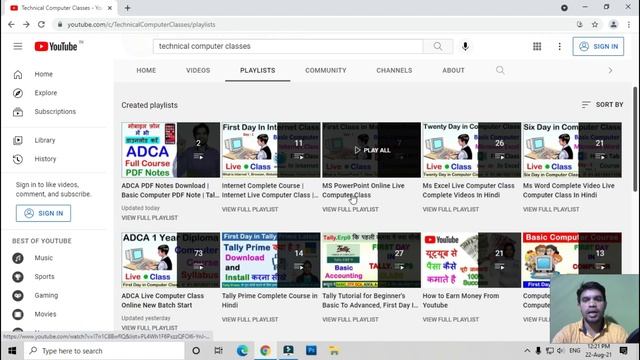Switch to the COMMUNITY tab
Screen dimensions: 640x360
coord(326,70)
